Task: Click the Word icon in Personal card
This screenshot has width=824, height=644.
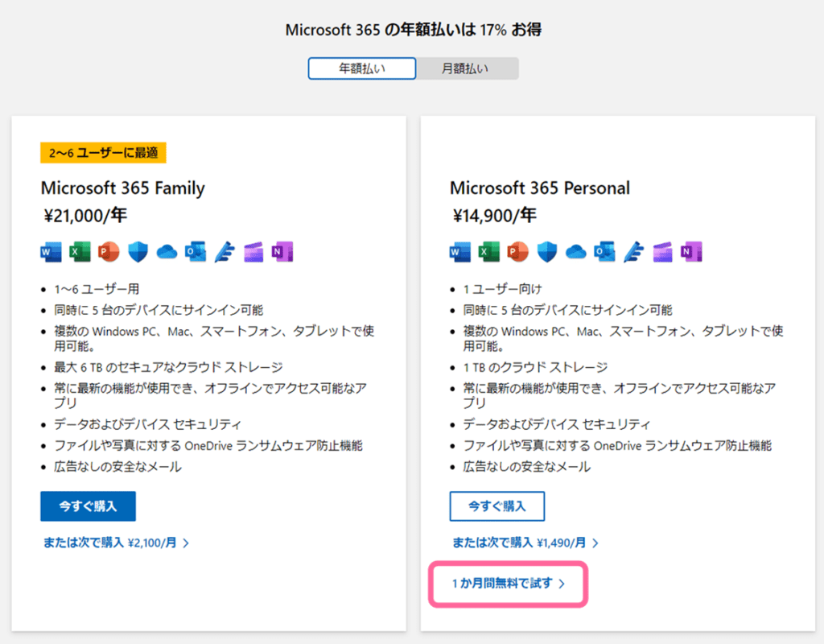Action: pyautogui.click(x=460, y=252)
